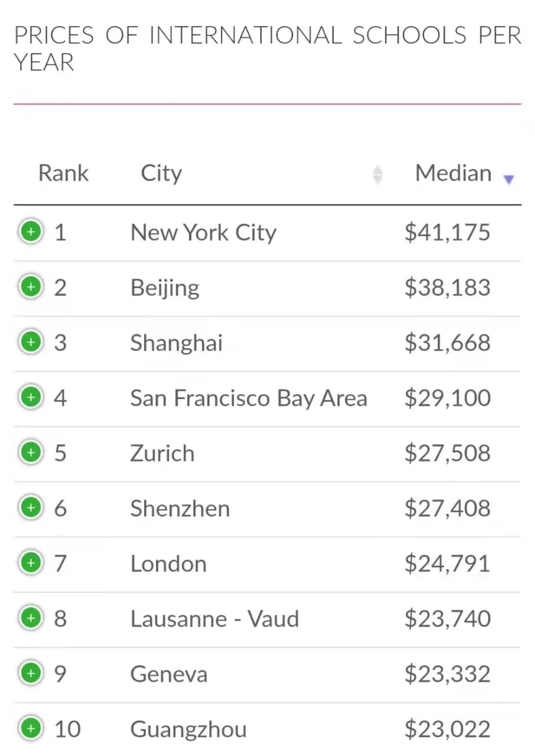The width and height of the screenshot is (535, 756).
Task: Click the green plus for London
Action: (31, 563)
